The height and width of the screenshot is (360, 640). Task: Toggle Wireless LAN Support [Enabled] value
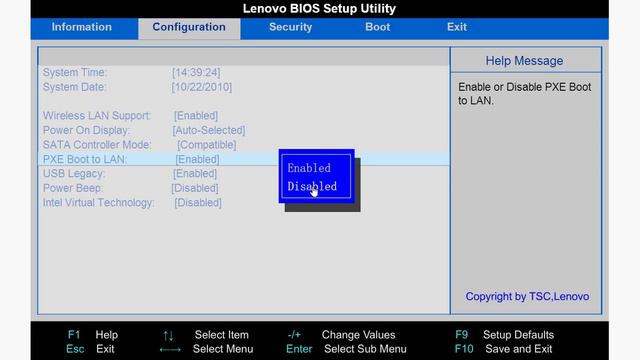196,116
